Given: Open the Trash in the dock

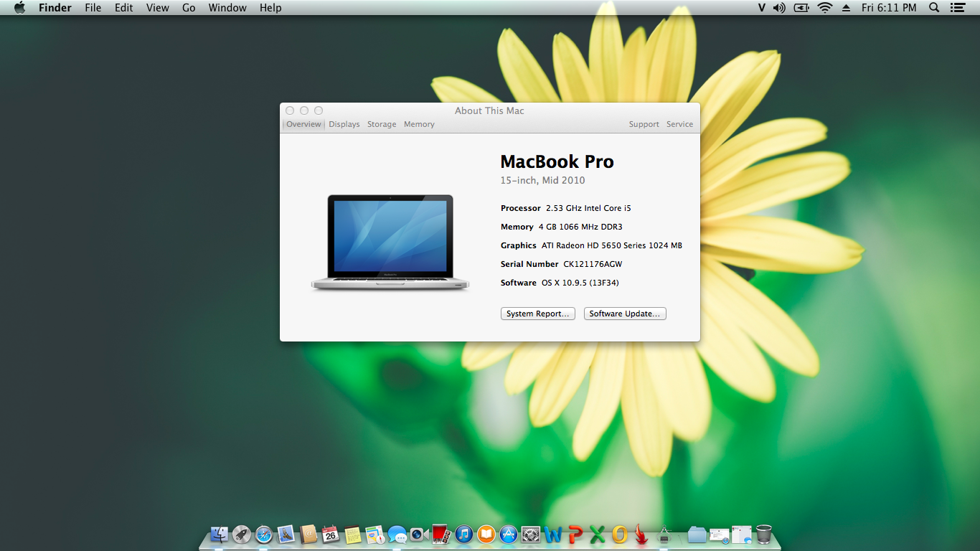Looking at the screenshot, I should point(764,534).
